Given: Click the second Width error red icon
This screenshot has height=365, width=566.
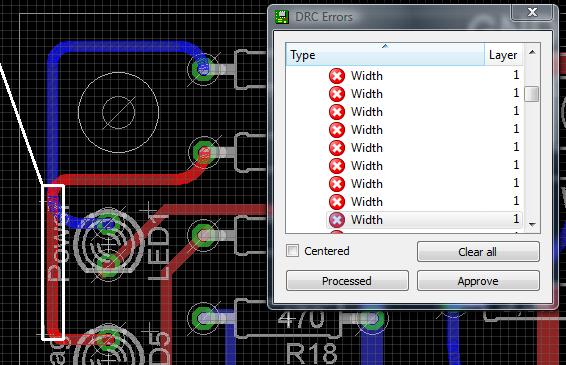Looking at the screenshot, I should coord(337,94).
